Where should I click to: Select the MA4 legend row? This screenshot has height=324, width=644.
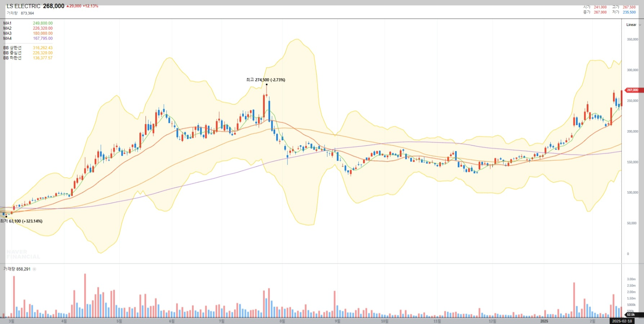pyautogui.click(x=28, y=39)
